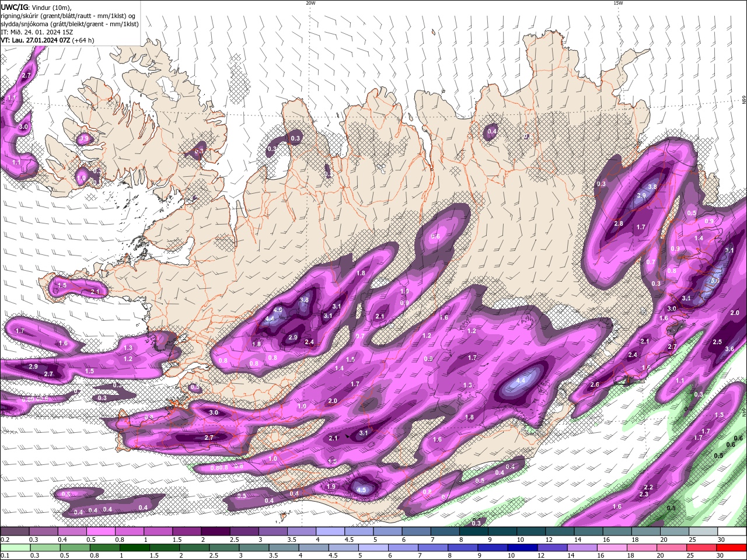Click the '2.6' precipitation value on the map
This screenshot has width=747, height=560.
[595, 384]
